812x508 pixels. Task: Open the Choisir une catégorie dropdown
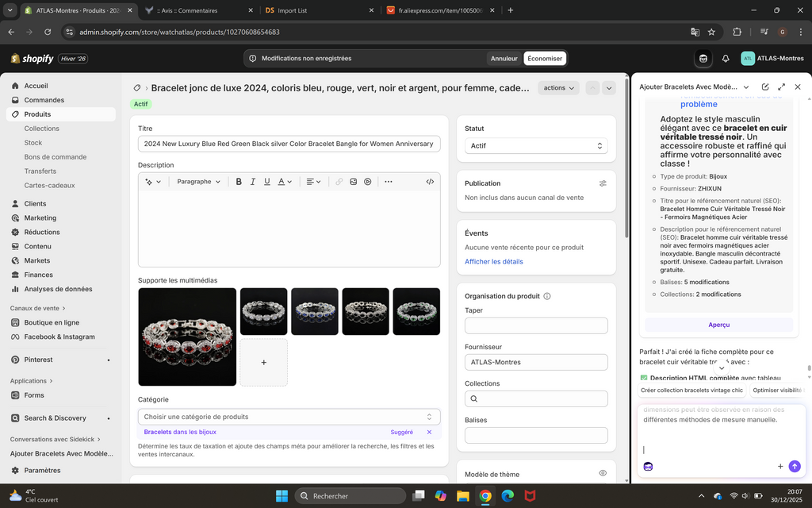(x=289, y=417)
